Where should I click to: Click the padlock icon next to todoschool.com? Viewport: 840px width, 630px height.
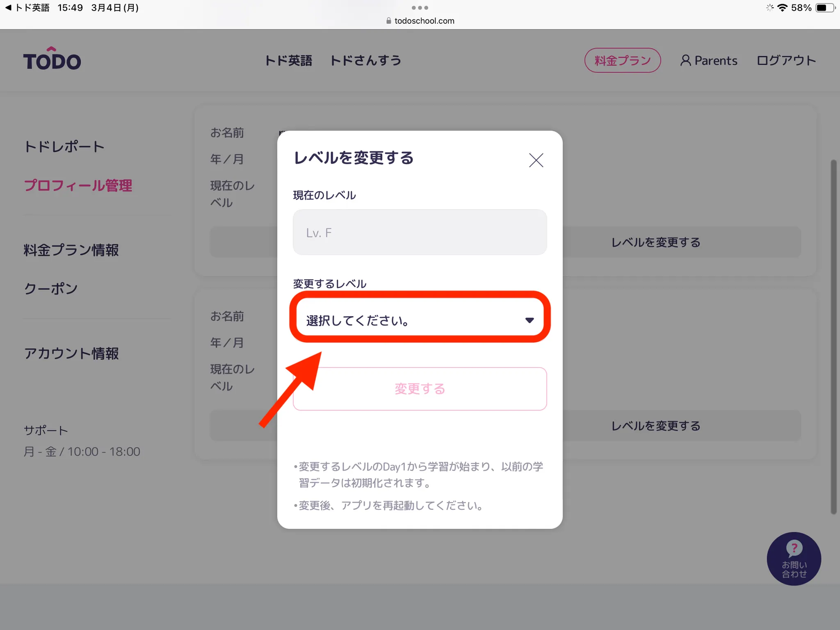388,21
